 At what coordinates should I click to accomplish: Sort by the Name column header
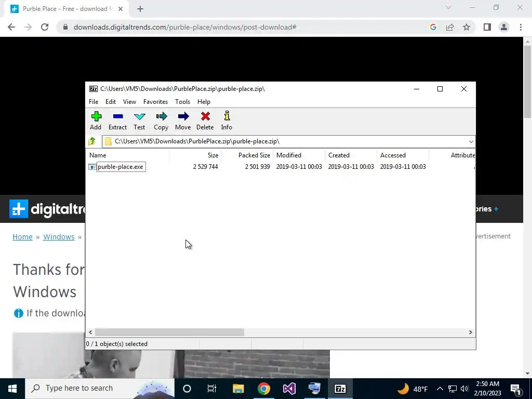(x=128, y=155)
